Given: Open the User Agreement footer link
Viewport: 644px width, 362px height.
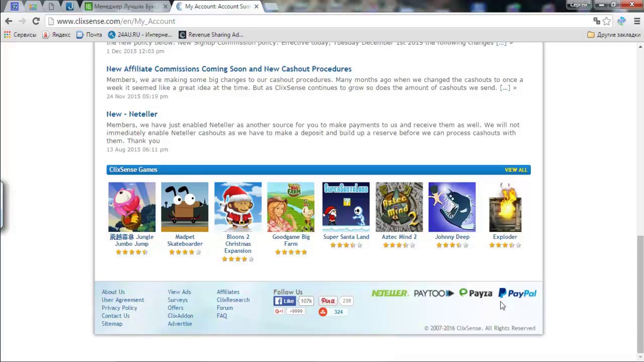Looking at the screenshot, I should click(x=123, y=300).
